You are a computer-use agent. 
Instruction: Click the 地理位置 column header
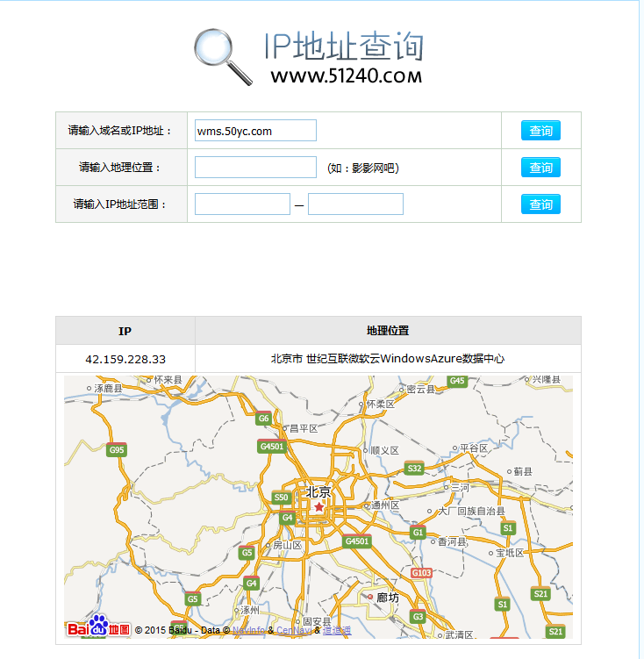tap(388, 331)
